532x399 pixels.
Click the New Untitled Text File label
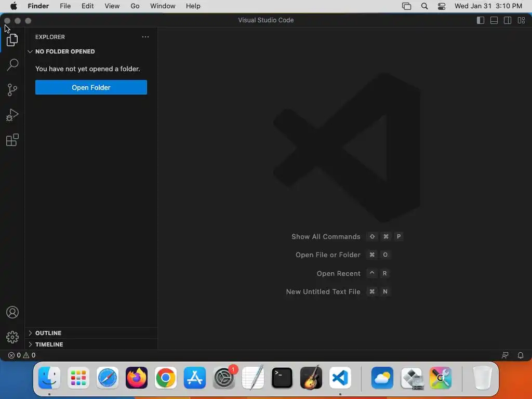(x=323, y=292)
